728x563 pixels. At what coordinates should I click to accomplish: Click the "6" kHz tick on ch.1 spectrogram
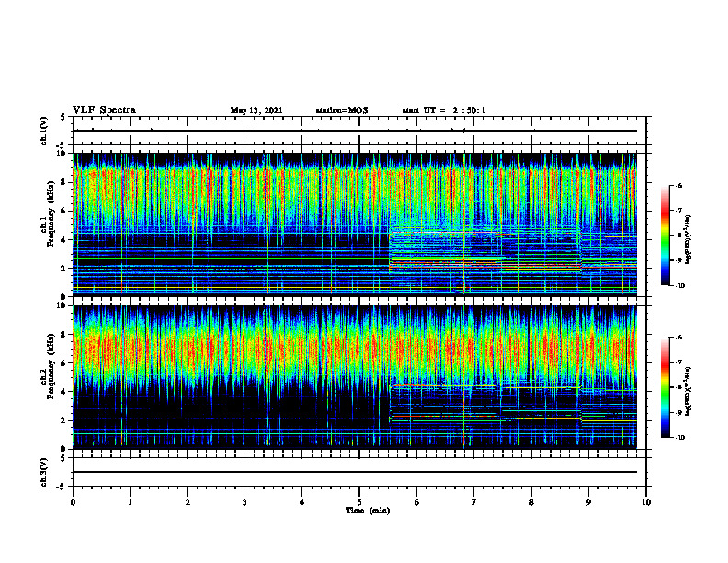(x=64, y=211)
